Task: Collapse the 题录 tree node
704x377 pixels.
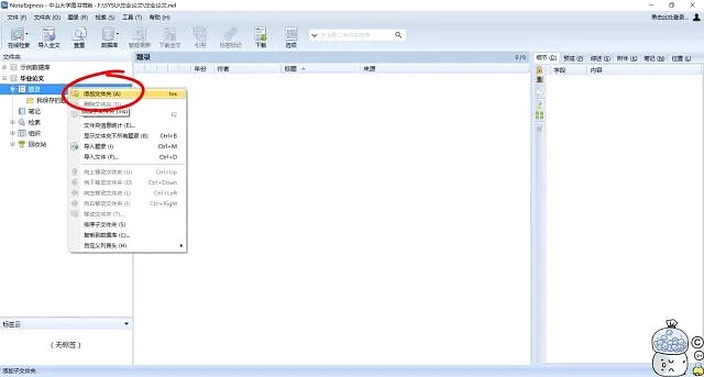Action: (x=13, y=89)
